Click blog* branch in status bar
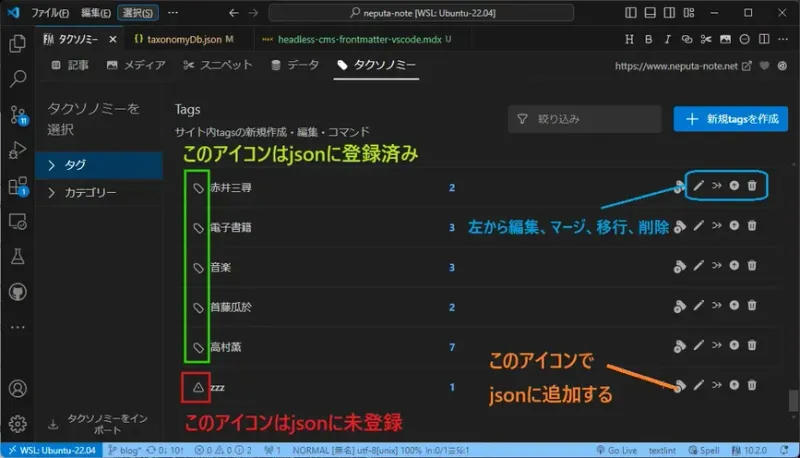800x458 pixels. [x=124, y=450]
